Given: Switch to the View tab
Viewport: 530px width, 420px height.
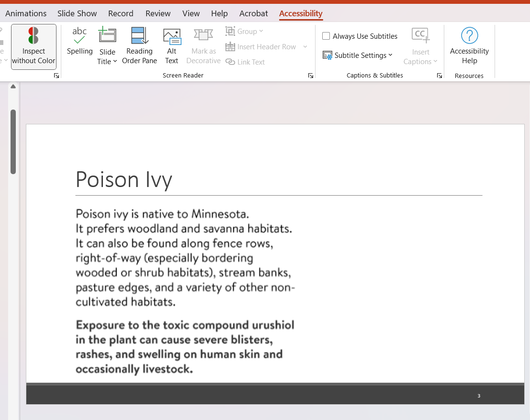Looking at the screenshot, I should [191, 13].
